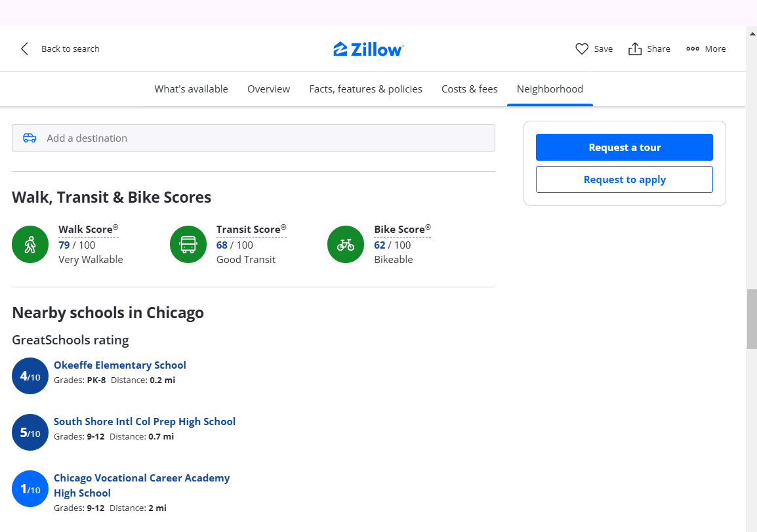
Task: Click the back arrow chevron icon
Action: [x=24, y=49]
